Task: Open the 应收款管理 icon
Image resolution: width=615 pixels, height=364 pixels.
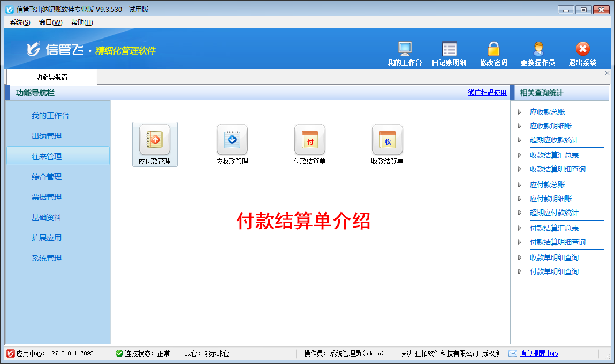Action: 232,140
